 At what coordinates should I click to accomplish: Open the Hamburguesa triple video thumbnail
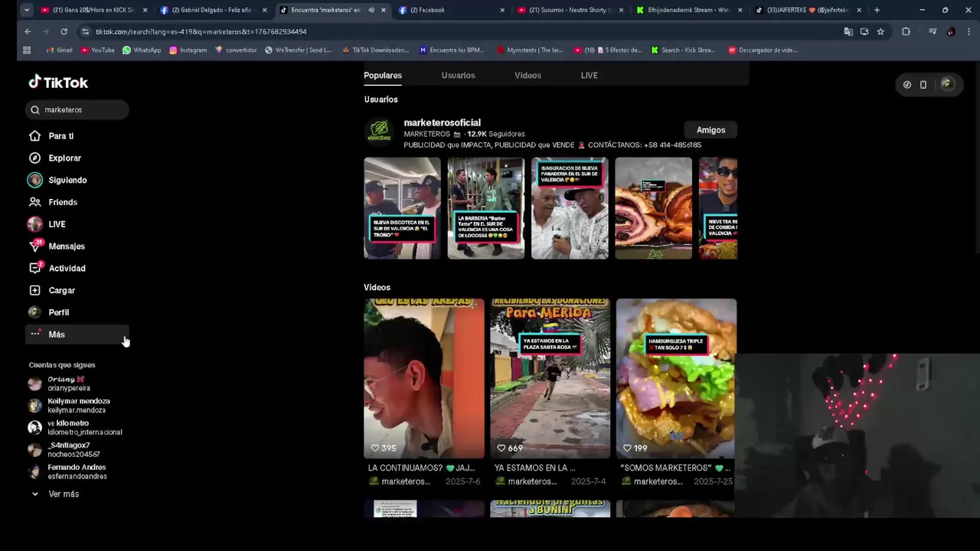(x=676, y=379)
